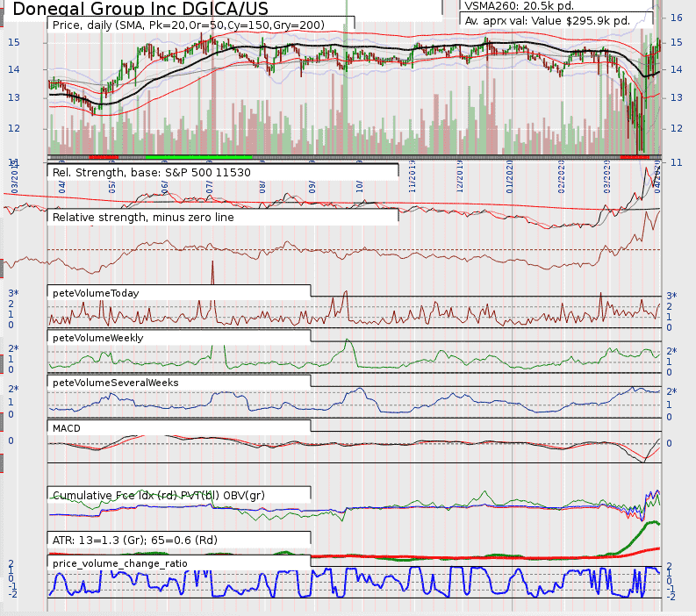Select the Price, daily (SMA...) panel header
The height and width of the screenshot is (616, 696).
pyautogui.click(x=189, y=25)
